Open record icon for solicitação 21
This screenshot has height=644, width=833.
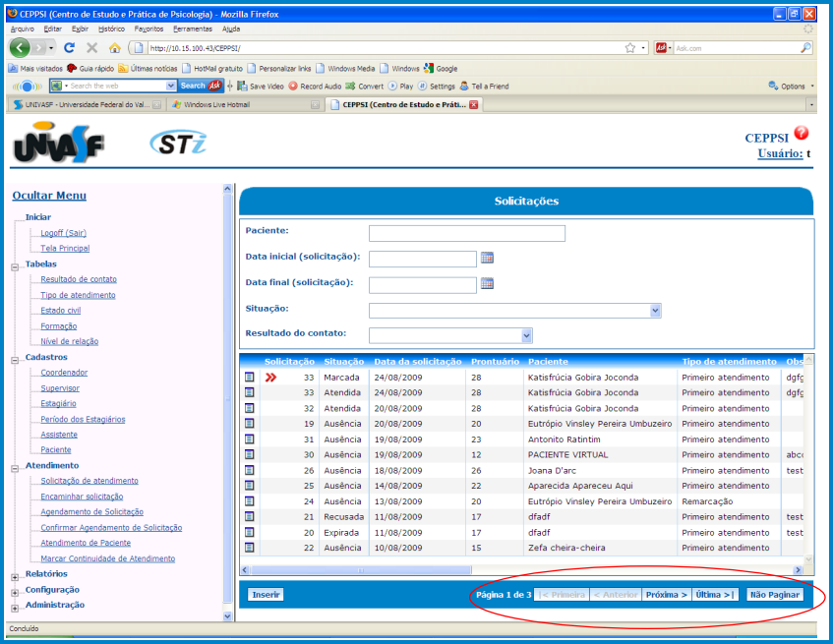coord(249,516)
